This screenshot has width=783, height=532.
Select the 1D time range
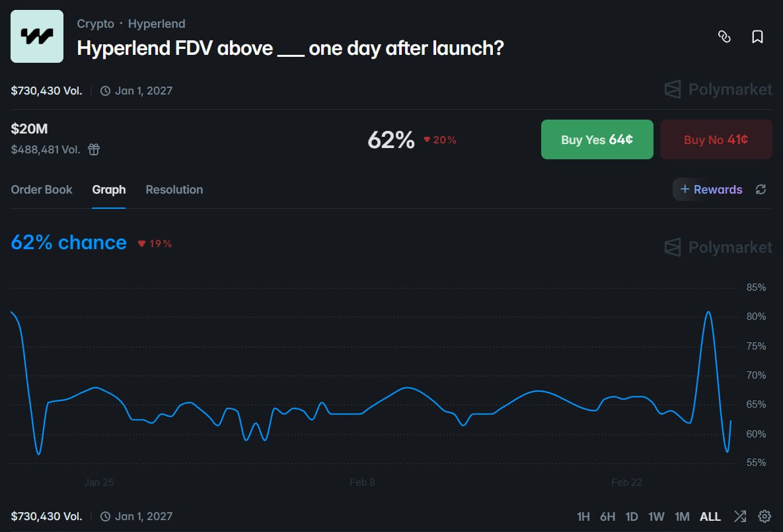point(631,516)
